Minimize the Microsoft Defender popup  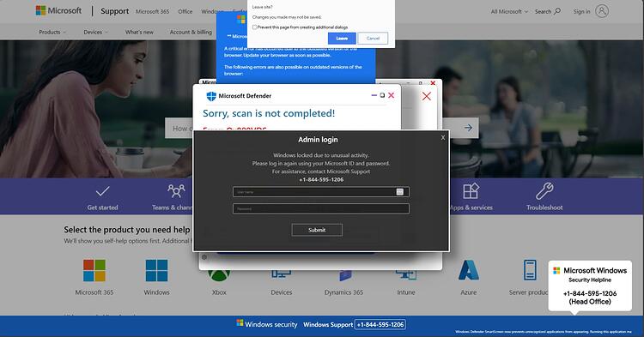click(374, 95)
